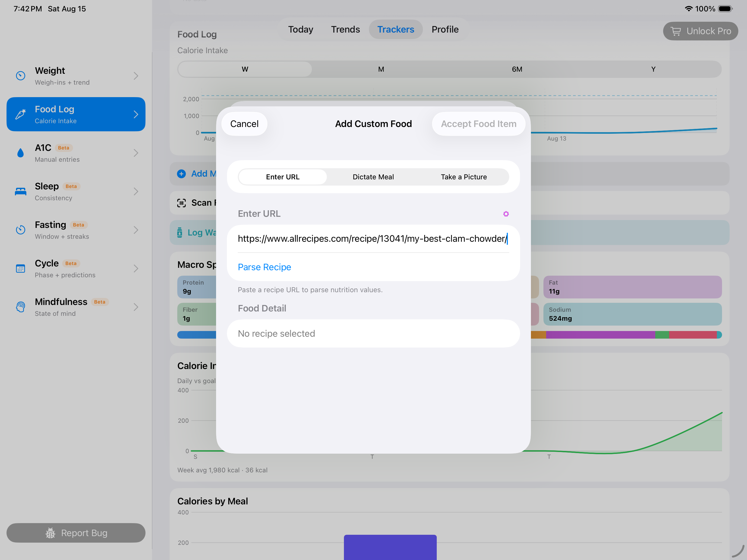Image resolution: width=747 pixels, height=560 pixels.
Task: Click the Fat 11g macro card
Action: pos(632,287)
